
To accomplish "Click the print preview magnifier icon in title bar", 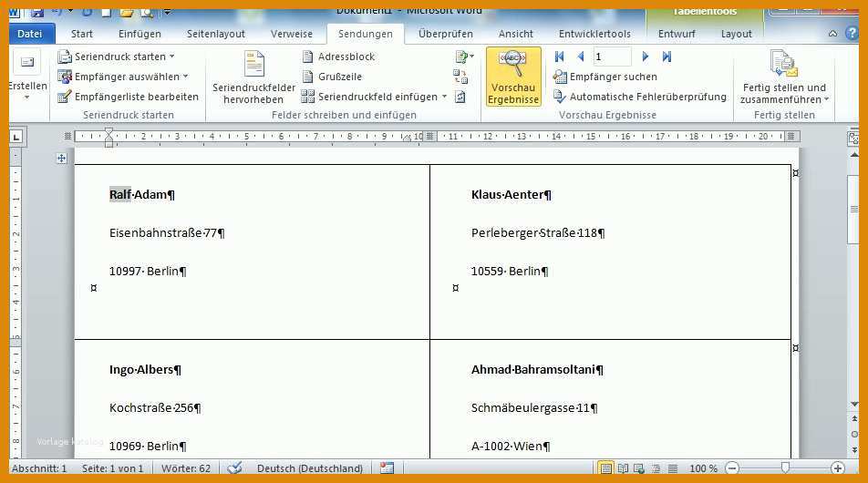I will pyautogui.click(x=146, y=12).
